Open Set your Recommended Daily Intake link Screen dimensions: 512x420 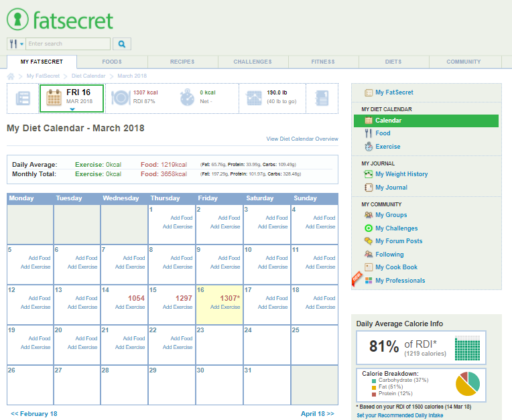point(399,415)
